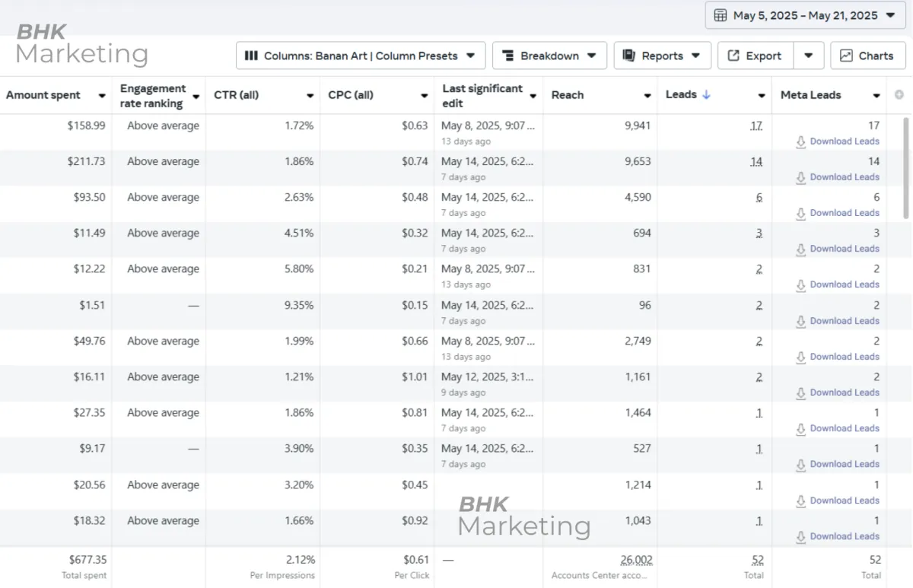Click the Breakdown icon

click(x=507, y=56)
